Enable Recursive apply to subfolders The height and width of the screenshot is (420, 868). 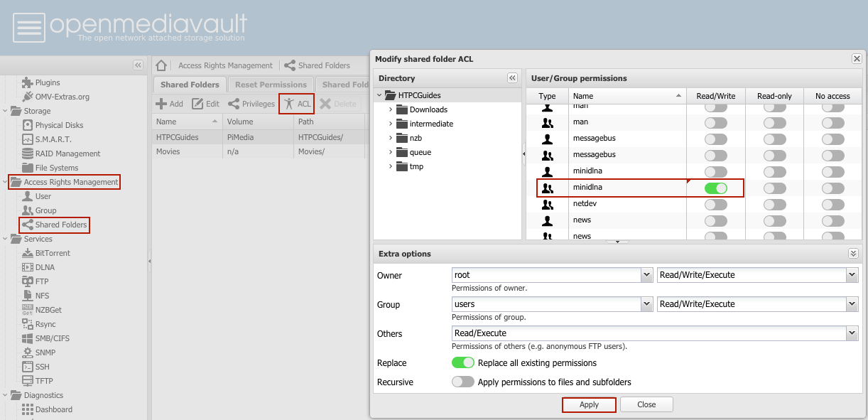point(463,382)
